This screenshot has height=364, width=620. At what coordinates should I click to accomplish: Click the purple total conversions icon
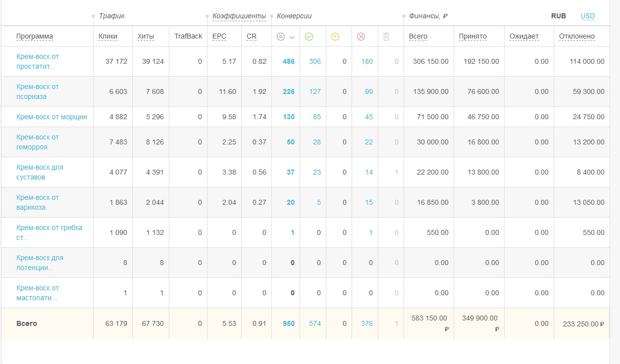coord(281,37)
